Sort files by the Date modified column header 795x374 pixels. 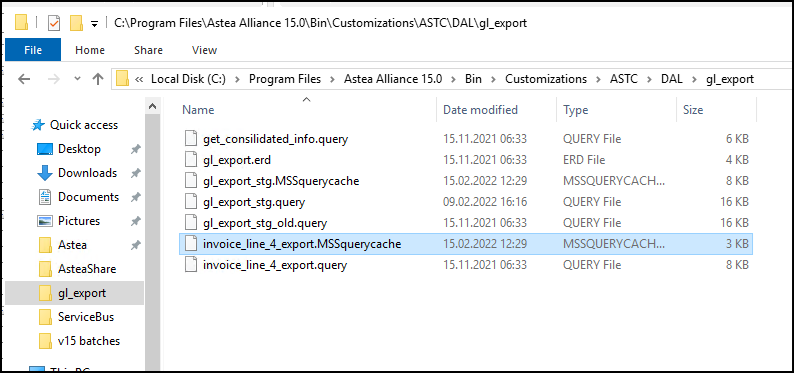(x=480, y=110)
